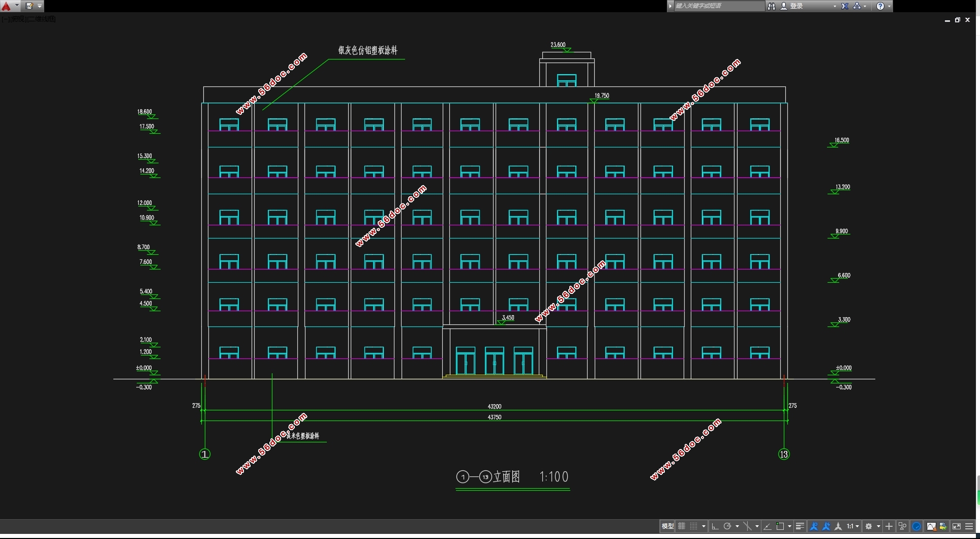Viewport: 980px width, 539px height.
Task: Open the AutoCAD application menu
Action: 7,6
